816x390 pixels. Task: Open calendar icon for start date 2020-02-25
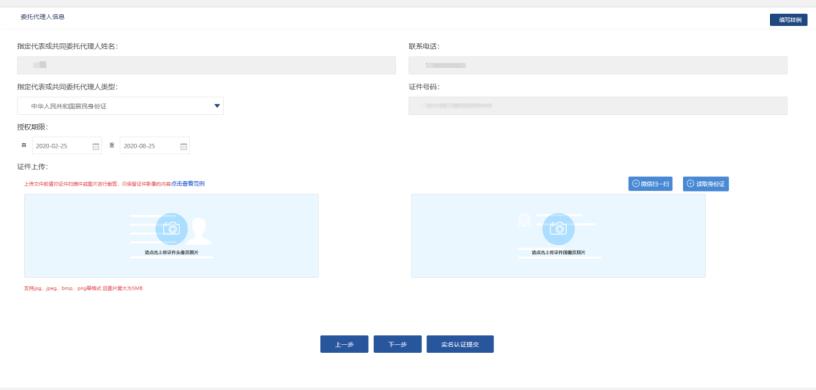[96, 146]
